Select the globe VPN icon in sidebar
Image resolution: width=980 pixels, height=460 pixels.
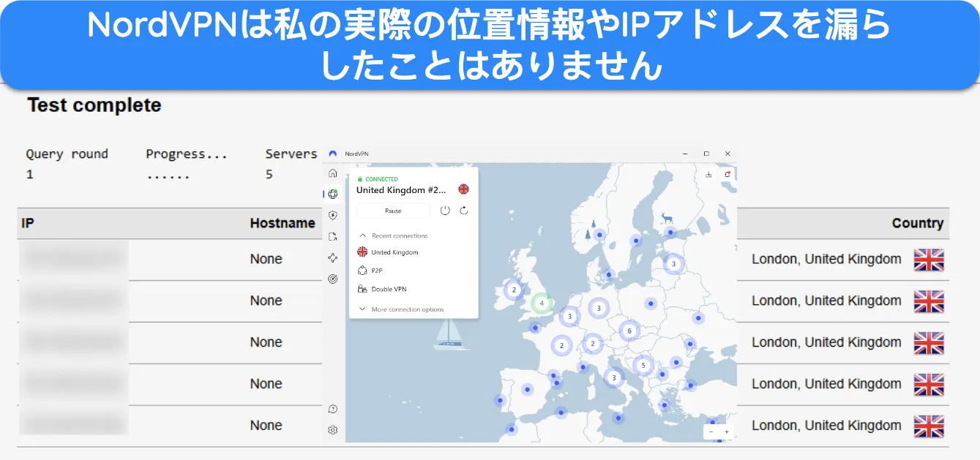(333, 194)
